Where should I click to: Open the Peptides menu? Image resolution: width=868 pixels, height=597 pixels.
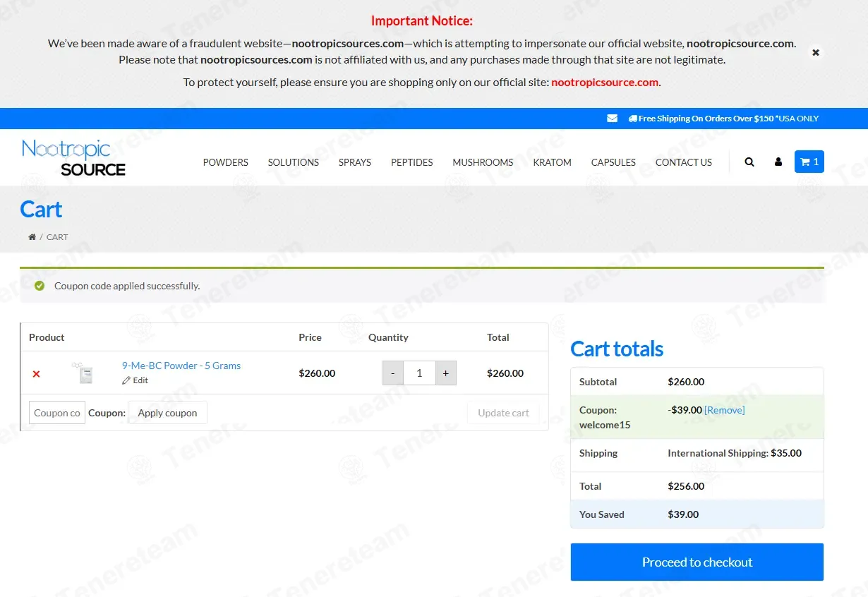(412, 162)
